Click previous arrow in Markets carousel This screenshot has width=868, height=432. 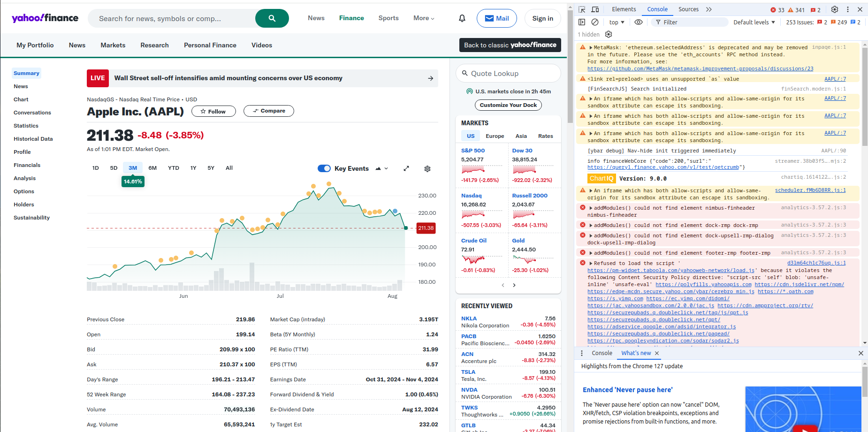503,285
